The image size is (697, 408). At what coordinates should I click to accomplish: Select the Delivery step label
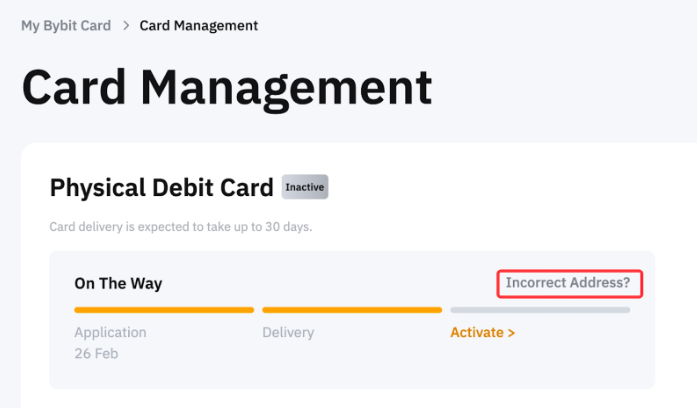click(288, 332)
